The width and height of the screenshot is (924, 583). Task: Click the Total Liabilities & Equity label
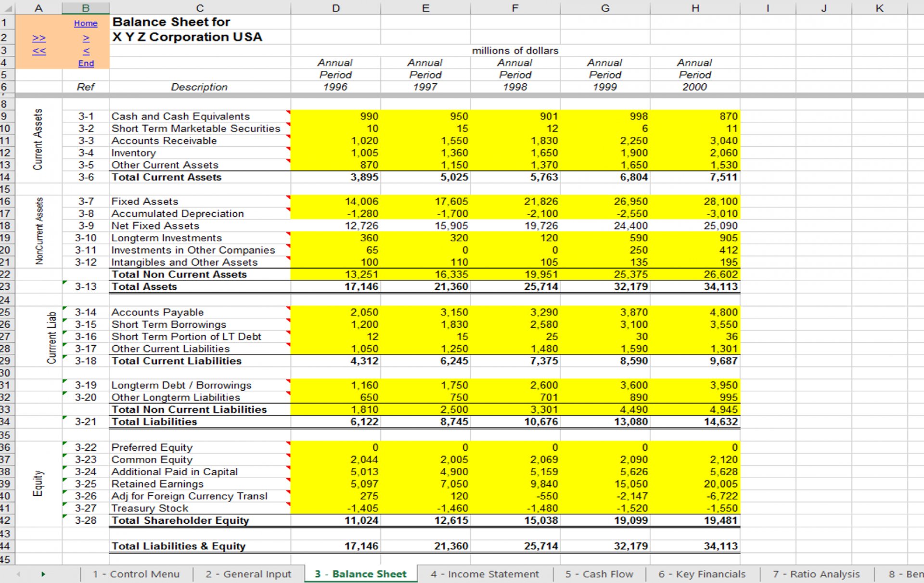point(178,546)
